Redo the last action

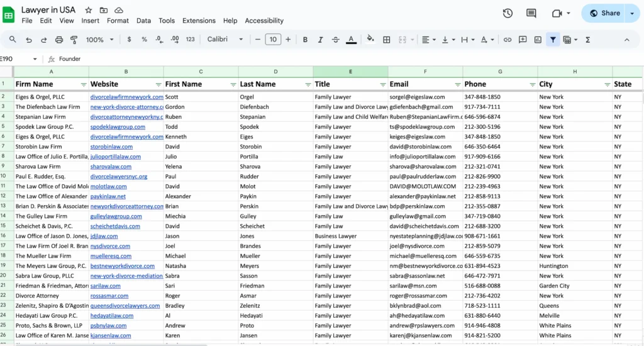43,40
